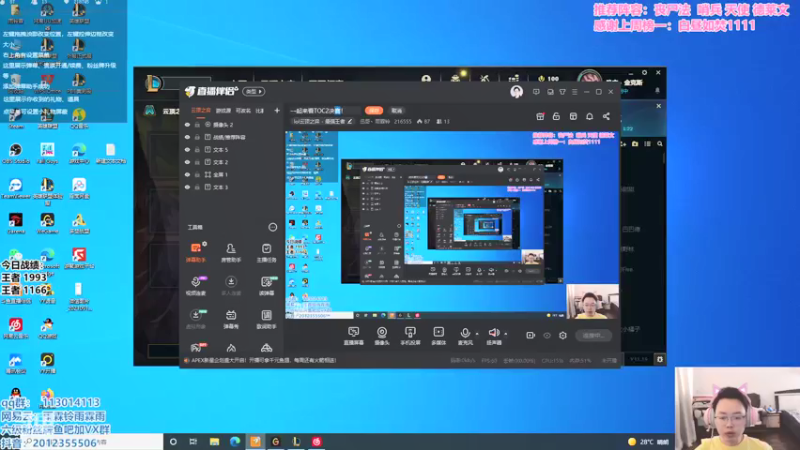Add a 摄像头 camera source in bottom toolbar

coord(382,336)
